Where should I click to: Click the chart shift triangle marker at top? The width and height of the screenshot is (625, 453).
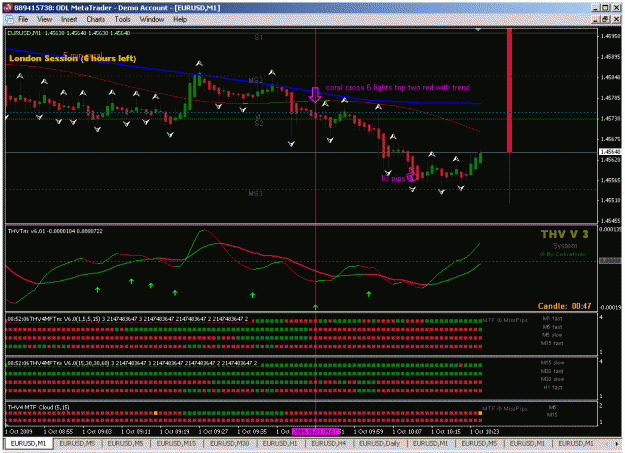[x=478, y=30]
